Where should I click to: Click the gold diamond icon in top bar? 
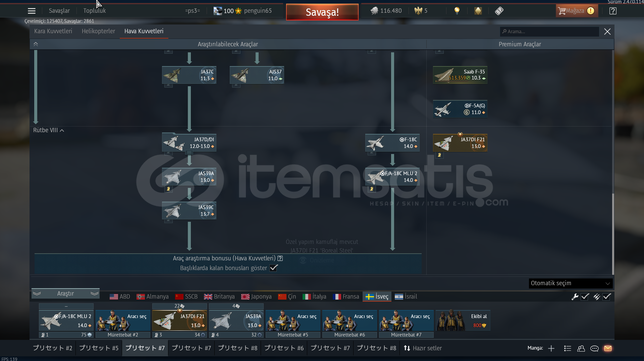pyautogui.click(x=478, y=11)
